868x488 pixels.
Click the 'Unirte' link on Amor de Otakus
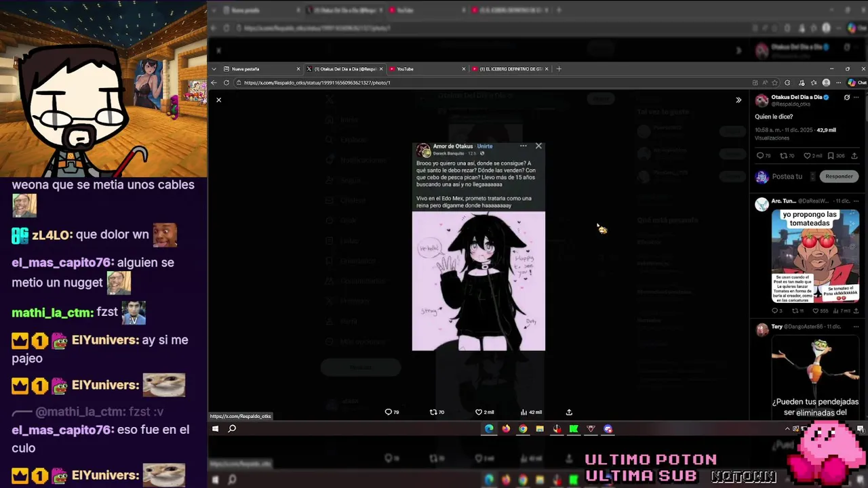pos(485,146)
